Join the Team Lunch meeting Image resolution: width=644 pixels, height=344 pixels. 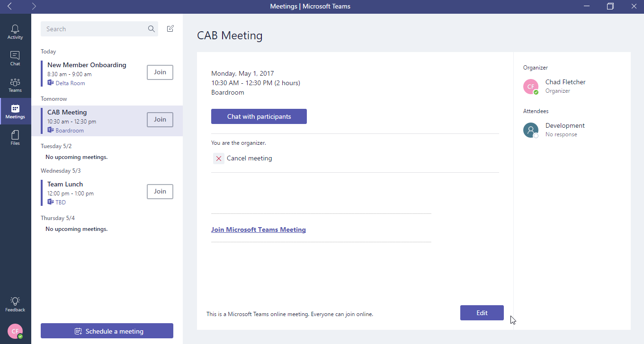tap(160, 192)
